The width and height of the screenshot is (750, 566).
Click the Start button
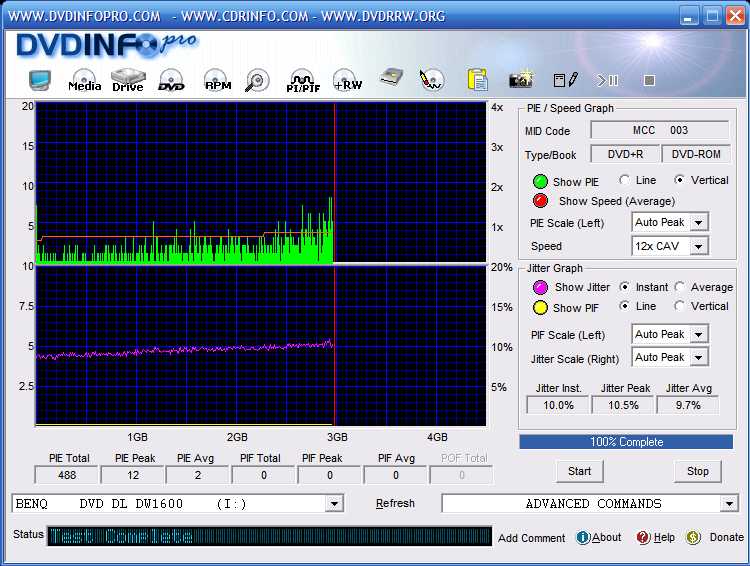tap(579, 471)
